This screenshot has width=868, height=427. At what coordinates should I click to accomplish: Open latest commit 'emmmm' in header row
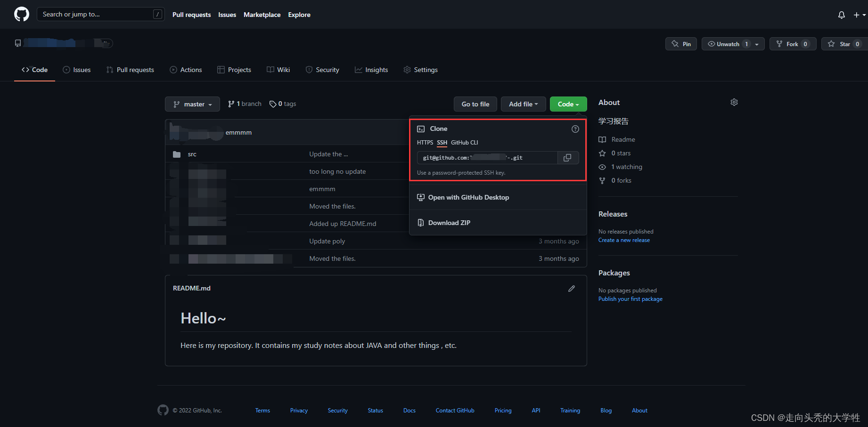[x=238, y=132]
